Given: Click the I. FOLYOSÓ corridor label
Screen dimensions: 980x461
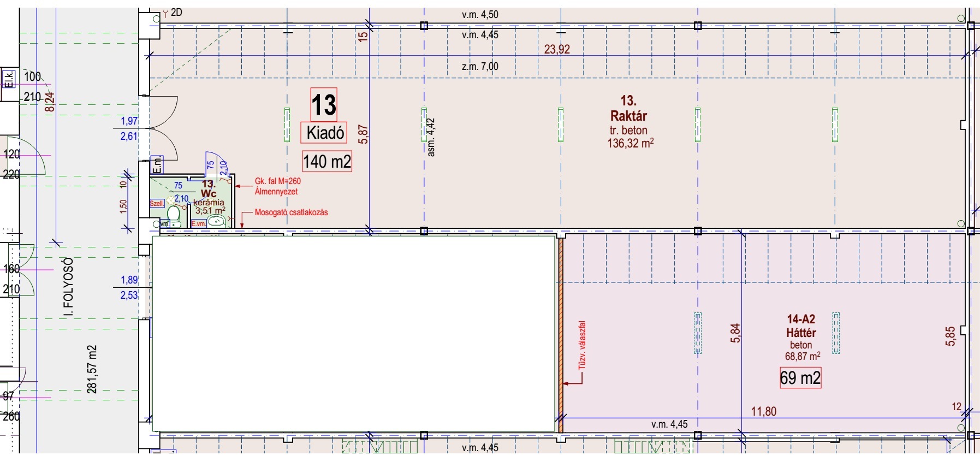Looking at the screenshot, I should pos(69,287).
